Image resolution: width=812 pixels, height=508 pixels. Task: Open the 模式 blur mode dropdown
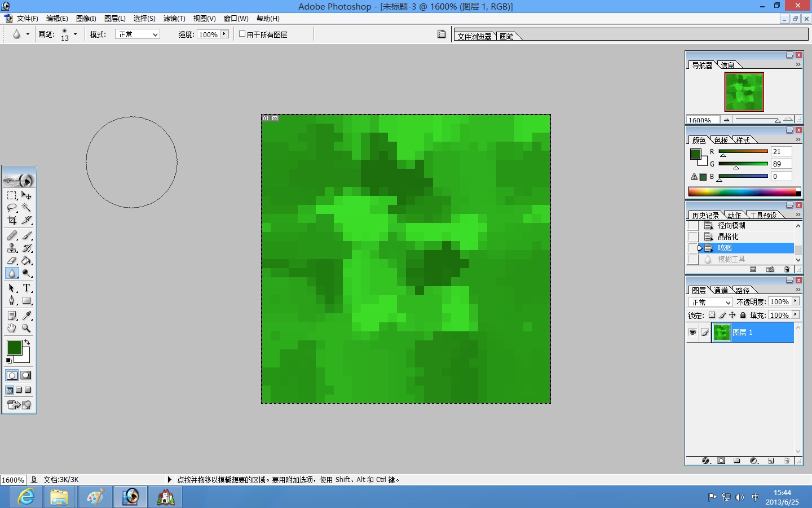click(138, 34)
